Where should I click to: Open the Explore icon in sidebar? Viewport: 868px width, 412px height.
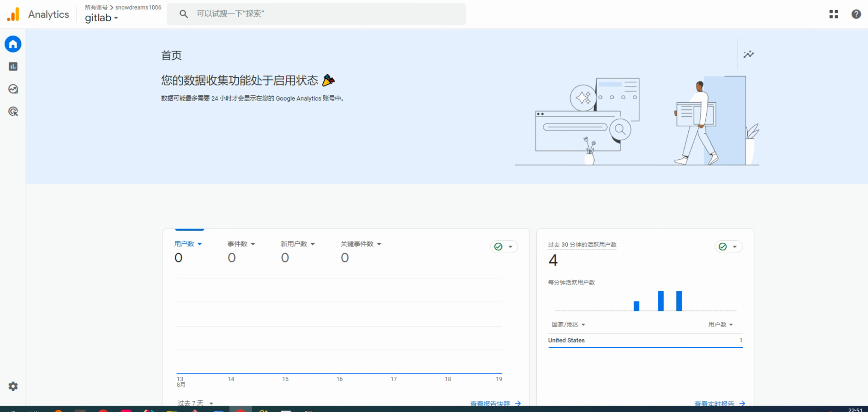[x=13, y=89]
